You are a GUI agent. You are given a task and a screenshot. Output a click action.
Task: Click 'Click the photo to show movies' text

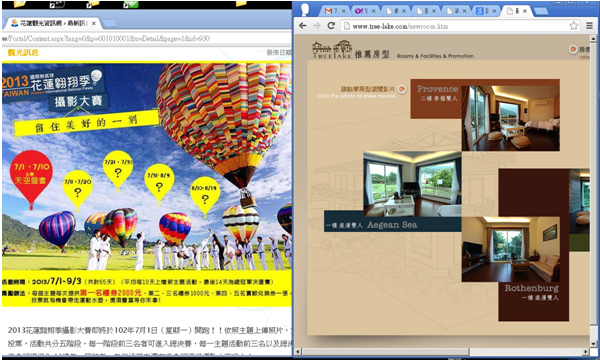[356, 96]
